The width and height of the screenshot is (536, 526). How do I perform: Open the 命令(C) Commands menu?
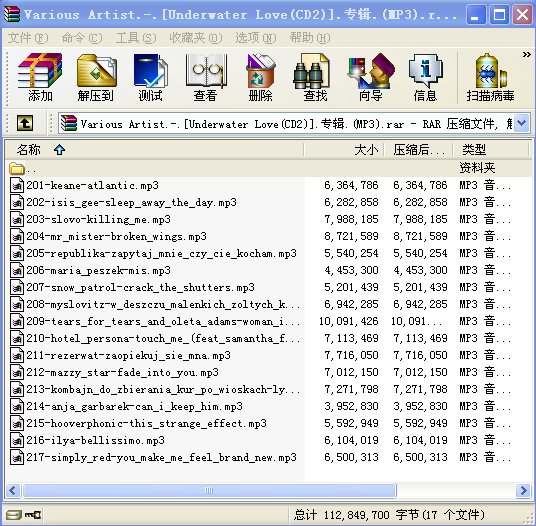[82, 38]
